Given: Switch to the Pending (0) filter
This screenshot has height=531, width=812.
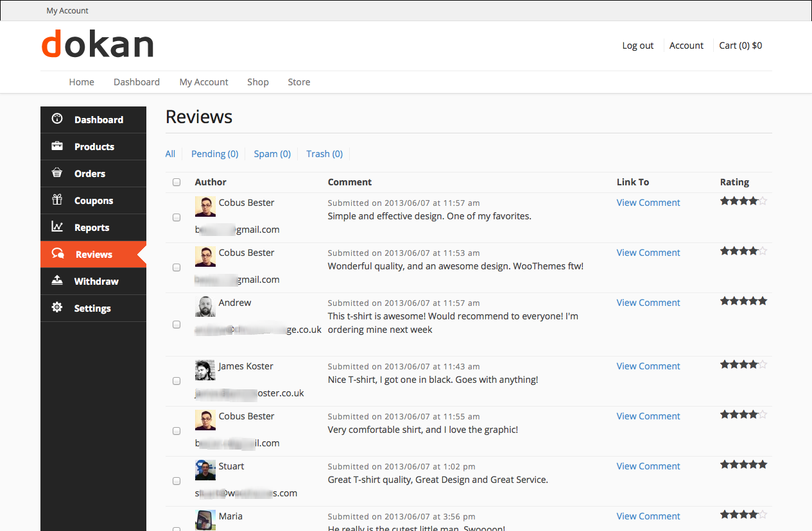Looking at the screenshot, I should (214, 154).
